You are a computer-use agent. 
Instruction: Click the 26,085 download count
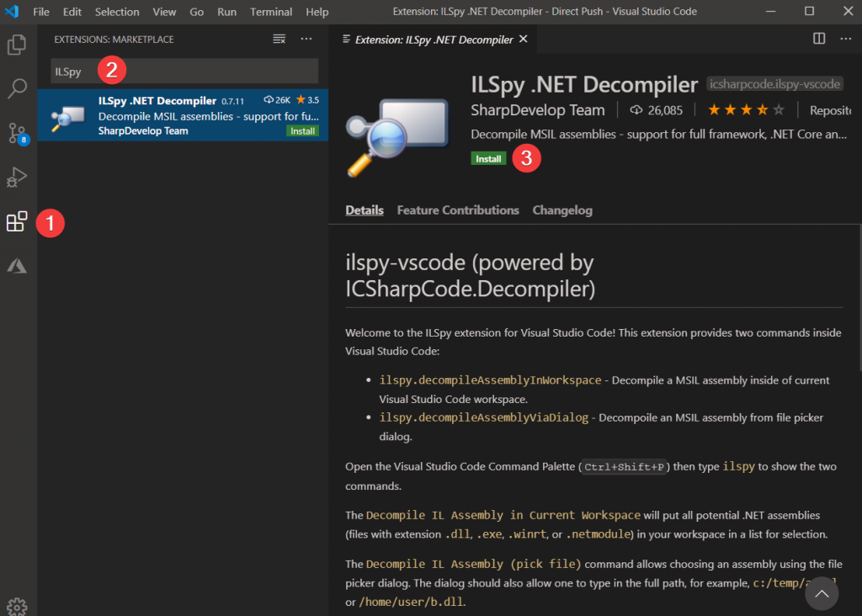pos(656,110)
